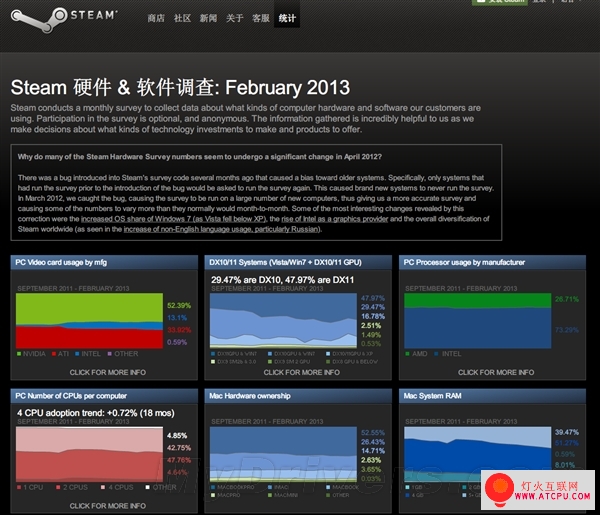Open the Mac Hardware ownership panel header
600x515 pixels.
298,396
